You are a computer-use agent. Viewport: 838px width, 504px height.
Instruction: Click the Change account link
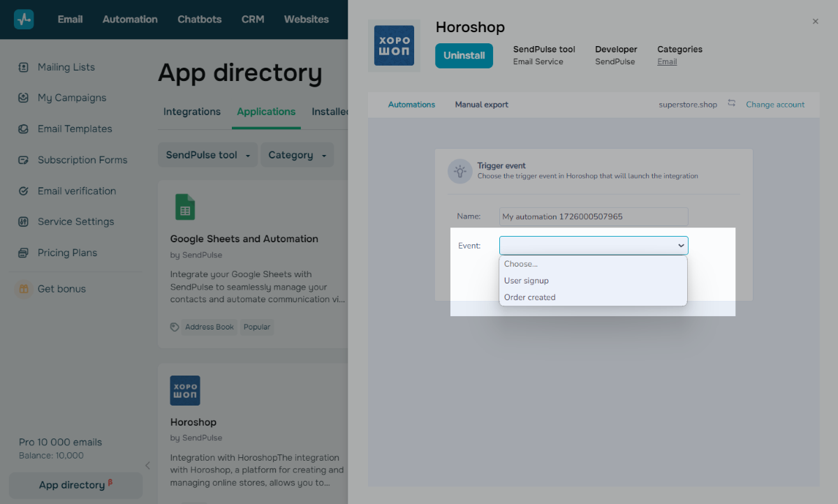coord(775,105)
